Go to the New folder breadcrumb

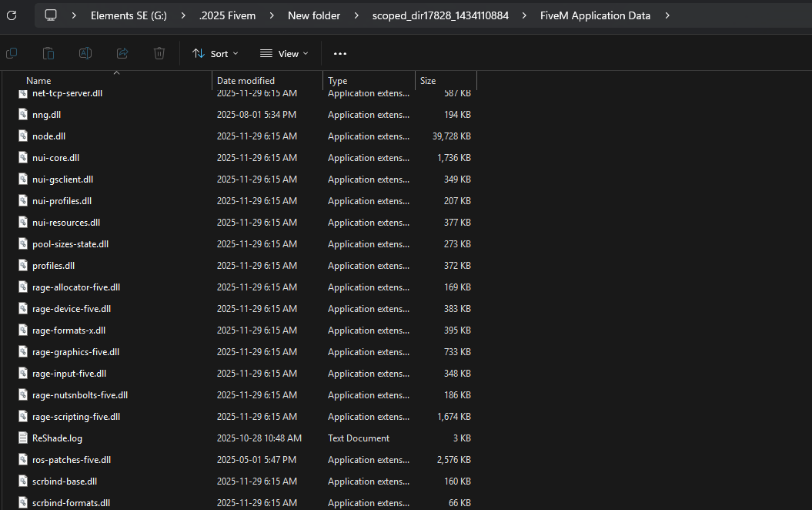pyautogui.click(x=314, y=15)
